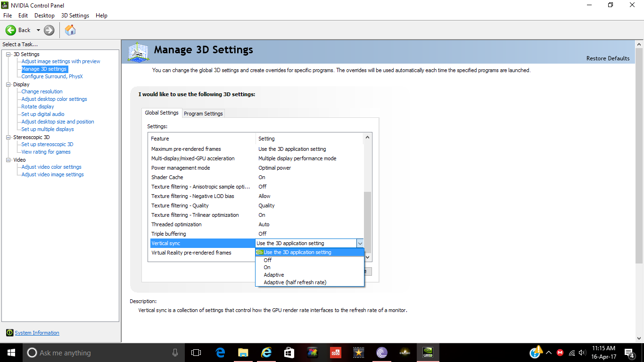The width and height of the screenshot is (644, 362).
Task: Open the Desktop menu
Action: pyautogui.click(x=44, y=16)
